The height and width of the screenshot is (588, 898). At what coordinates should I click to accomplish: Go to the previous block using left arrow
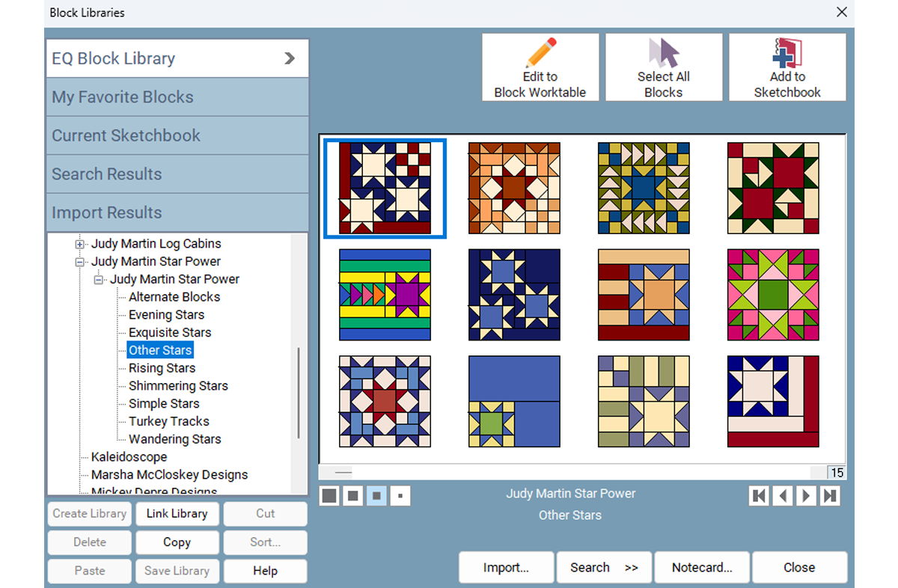783,496
